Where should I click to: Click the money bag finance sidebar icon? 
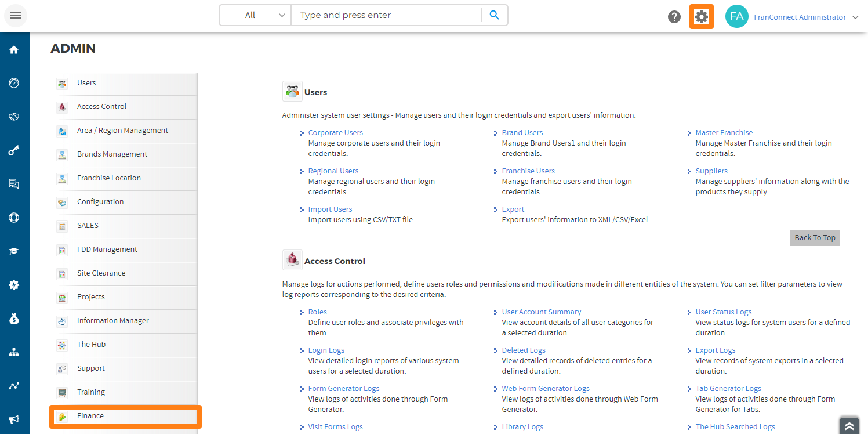pyautogui.click(x=14, y=319)
